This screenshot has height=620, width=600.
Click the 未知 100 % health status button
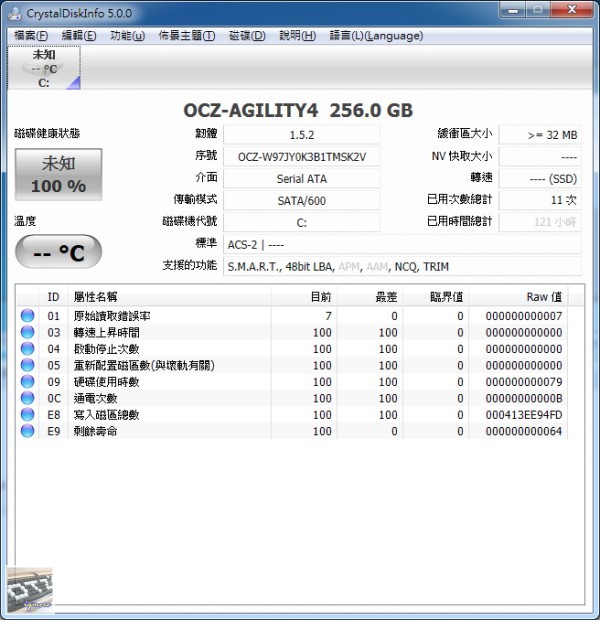click(x=59, y=174)
